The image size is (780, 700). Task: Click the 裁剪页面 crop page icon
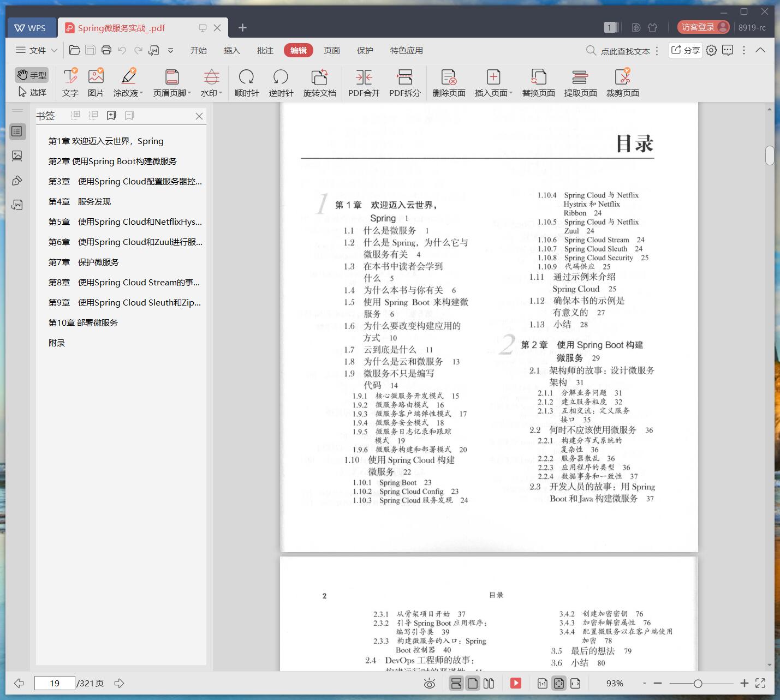(623, 77)
